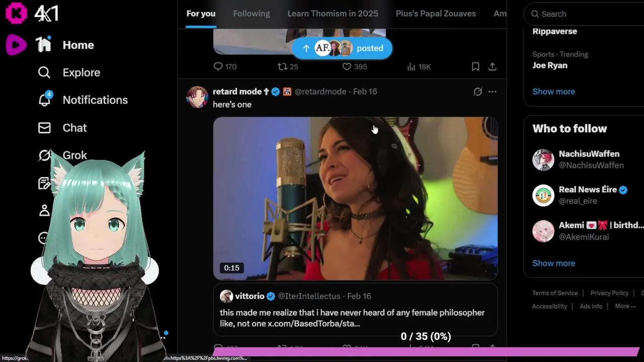644x362 pixels.
Task: Load new posts via the posted pill
Action: pyautogui.click(x=342, y=48)
